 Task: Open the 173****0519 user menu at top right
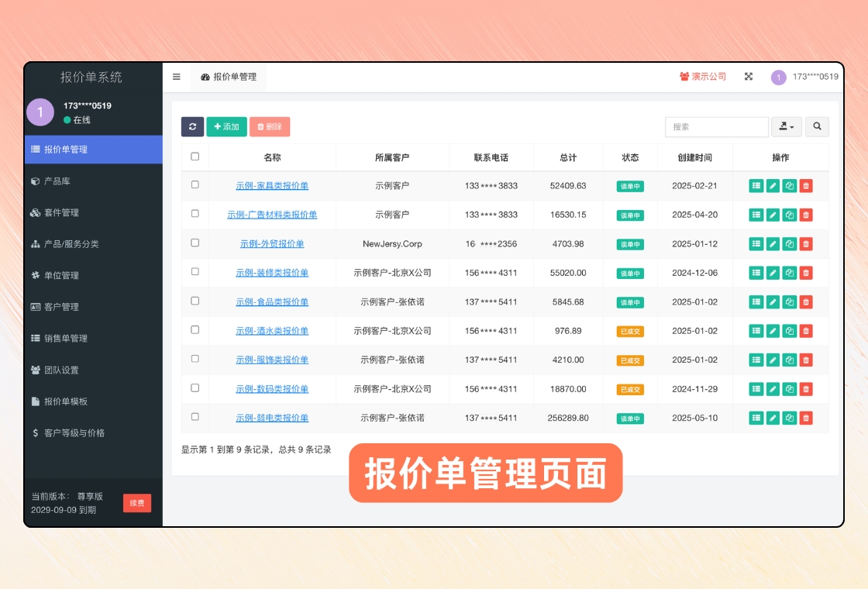click(804, 77)
